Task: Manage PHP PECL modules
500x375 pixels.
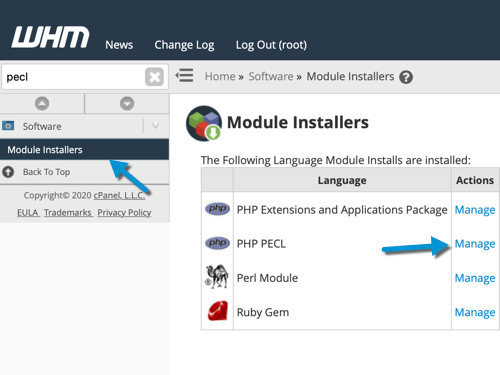Action: click(475, 244)
